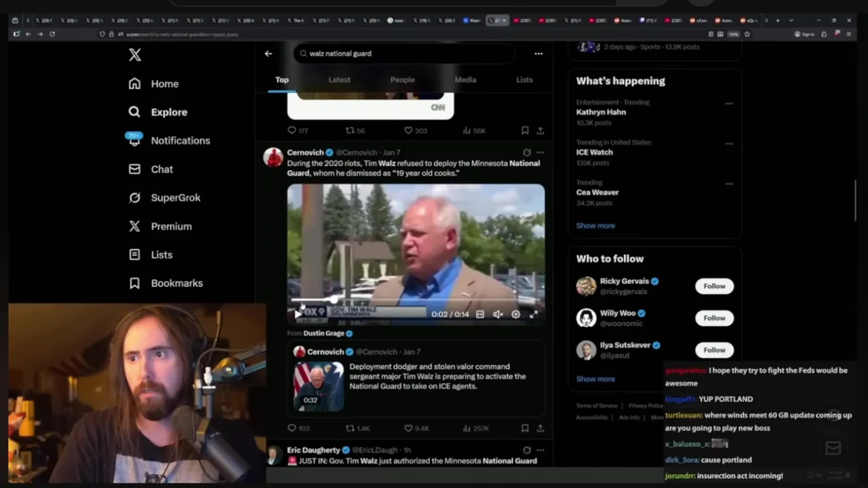Image resolution: width=868 pixels, height=488 pixels.
Task: Click browser reload button
Action: [52, 34]
